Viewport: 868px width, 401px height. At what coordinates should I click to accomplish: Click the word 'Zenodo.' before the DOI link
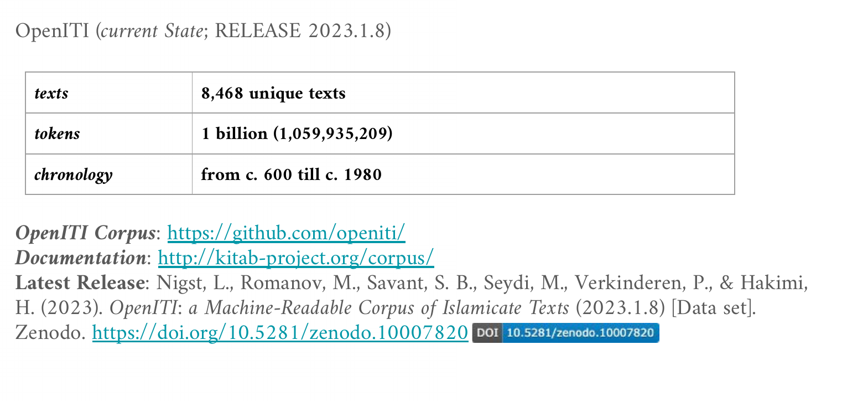(50, 332)
